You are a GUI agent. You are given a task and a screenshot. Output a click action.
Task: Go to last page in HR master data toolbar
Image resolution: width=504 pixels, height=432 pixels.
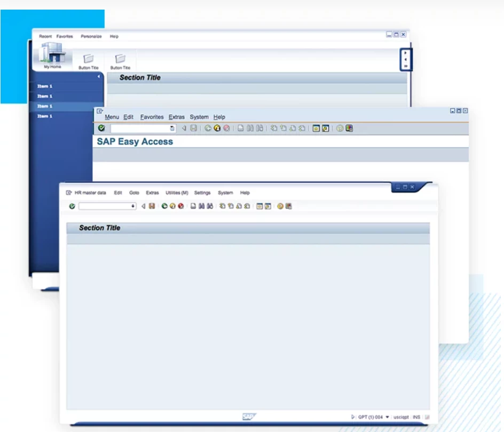(x=247, y=206)
